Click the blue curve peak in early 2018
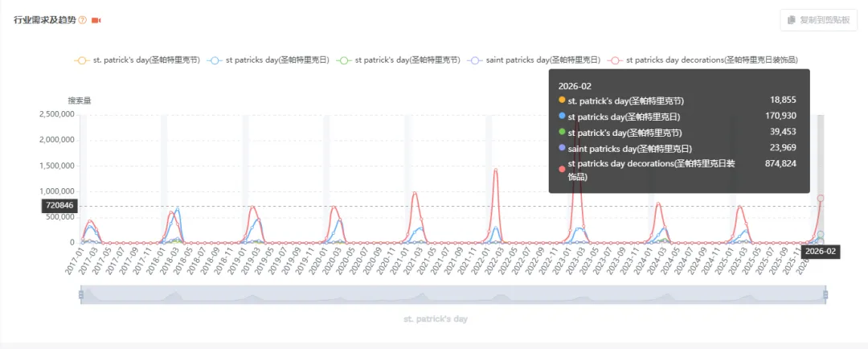 177,209
